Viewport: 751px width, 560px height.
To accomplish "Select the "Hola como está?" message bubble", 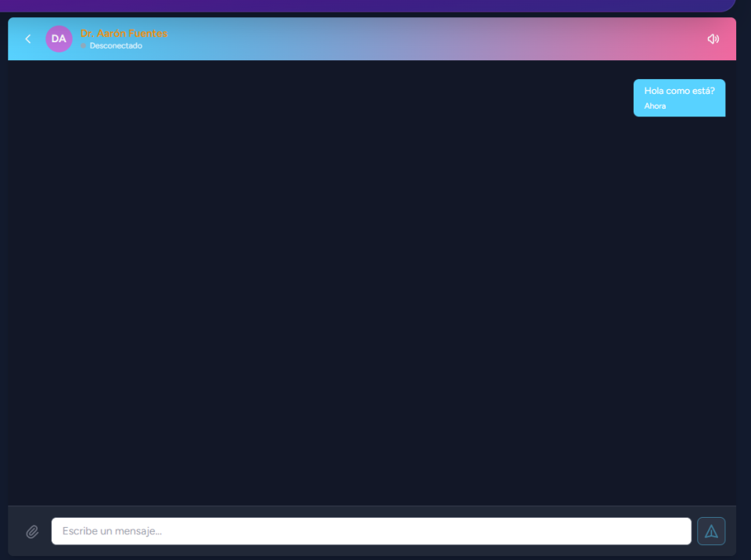I will (679, 98).
